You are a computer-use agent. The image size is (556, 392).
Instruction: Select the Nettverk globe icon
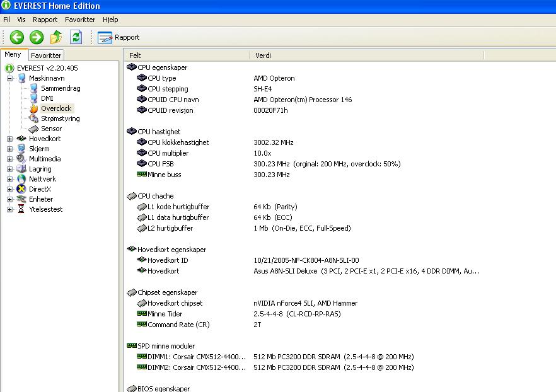21,179
